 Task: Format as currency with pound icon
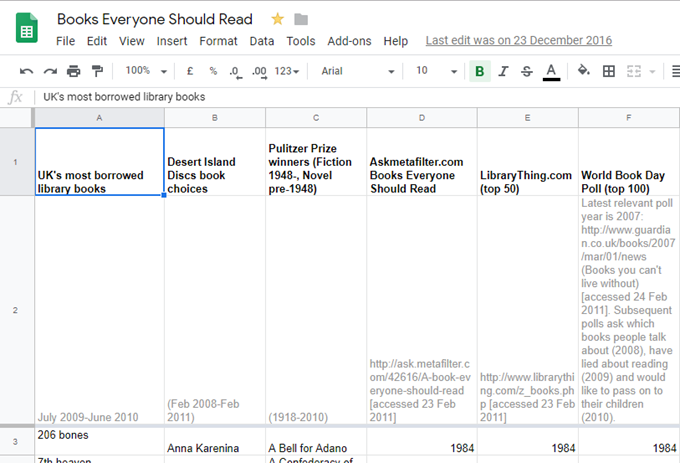tap(190, 71)
